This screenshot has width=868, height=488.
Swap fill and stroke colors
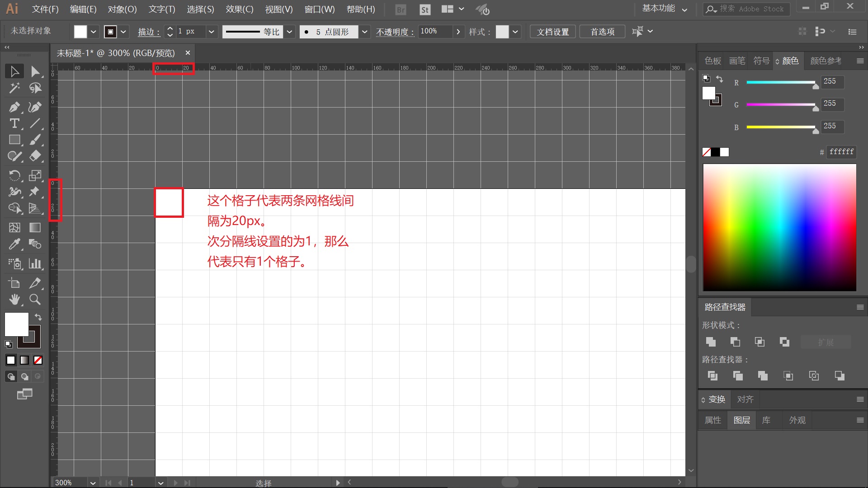[38, 317]
